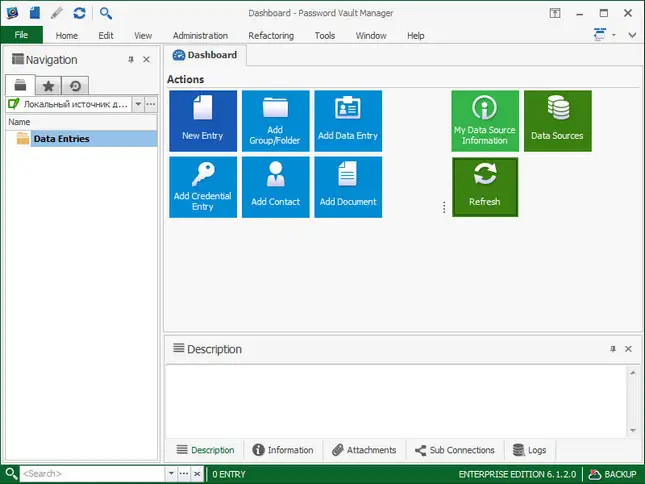Open the Help ribbon tab
This screenshot has width=645, height=484.
(415, 36)
